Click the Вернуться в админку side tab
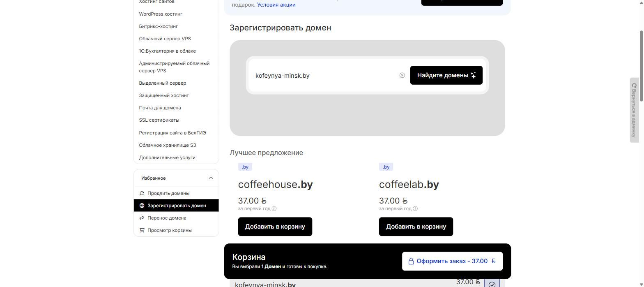The height and width of the screenshot is (287, 644). pyautogui.click(x=634, y=110)
